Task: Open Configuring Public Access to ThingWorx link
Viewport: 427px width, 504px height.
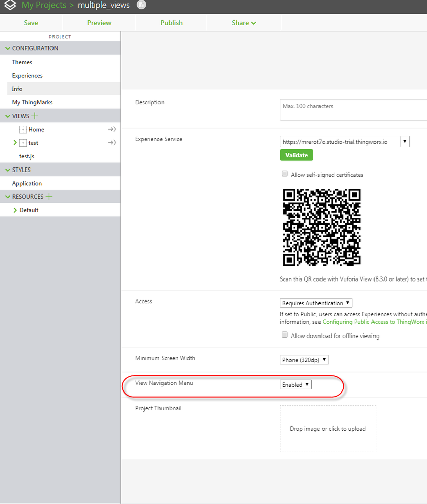Action: point(374,322)
